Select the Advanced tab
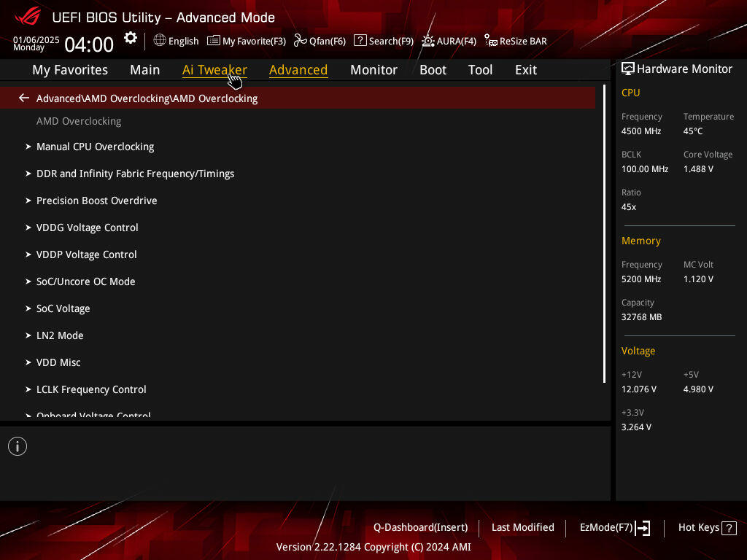 click(x=298, y=70)
